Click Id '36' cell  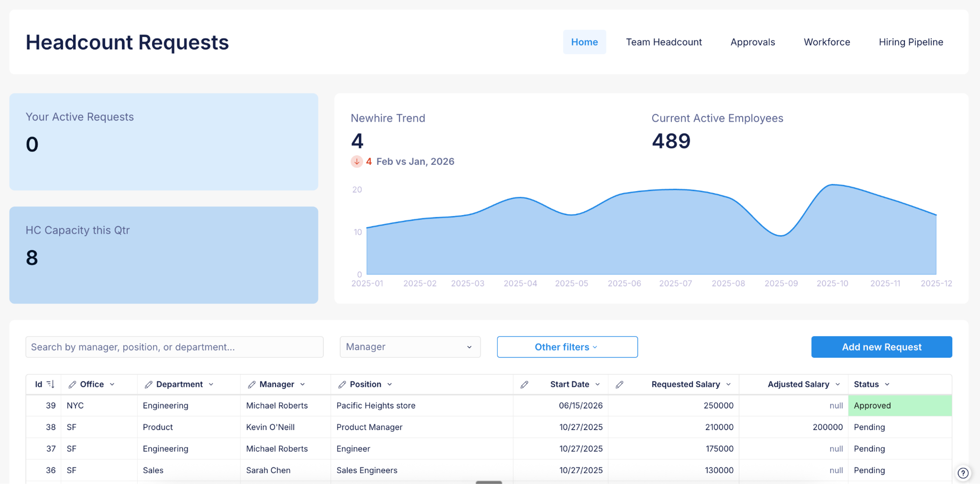click(43, 470)
